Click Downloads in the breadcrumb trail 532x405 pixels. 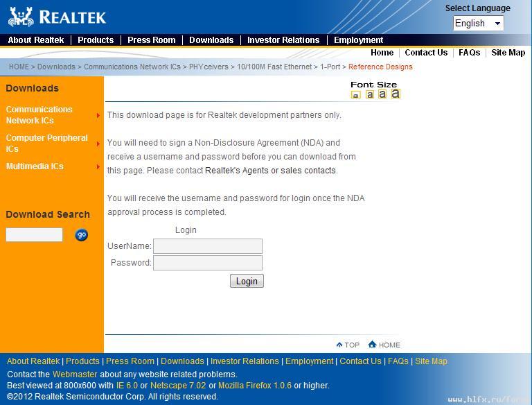point(56,67)
